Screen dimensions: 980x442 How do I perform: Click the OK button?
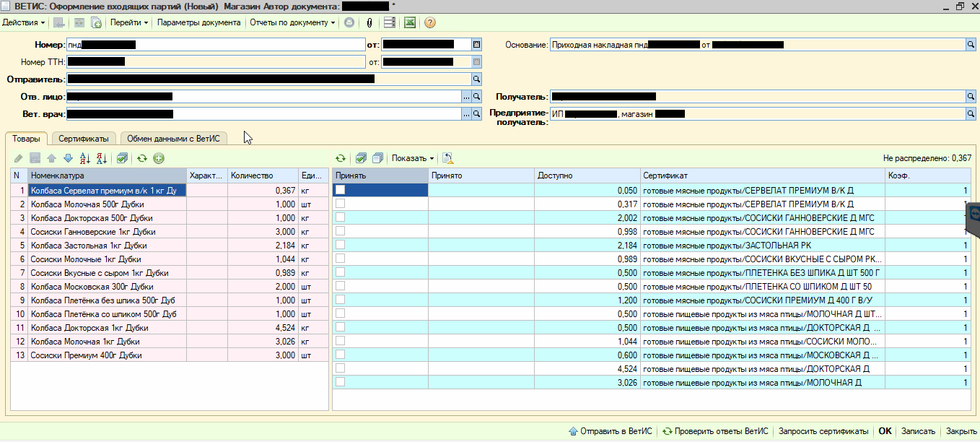pos(885,431)
